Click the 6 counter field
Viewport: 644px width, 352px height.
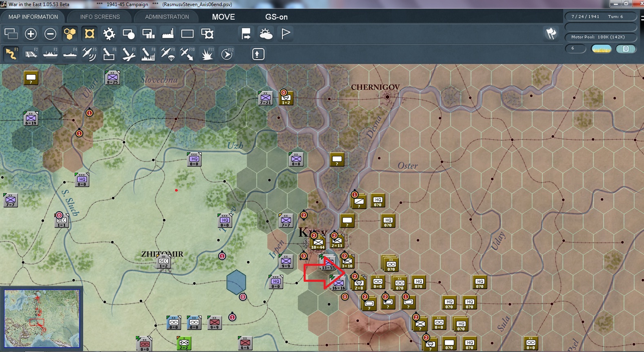click(x=575, y=49)
